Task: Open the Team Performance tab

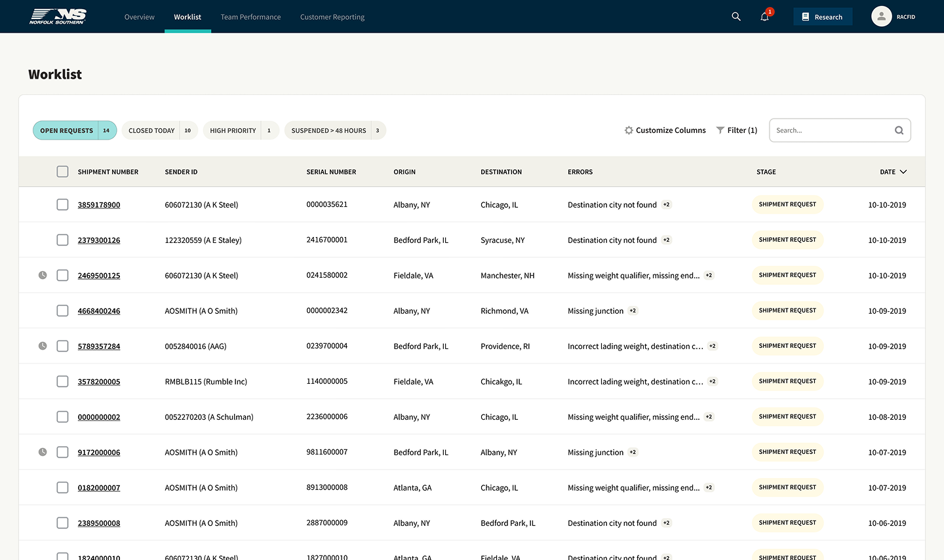Action: pyautogui.click(x=250, y=17)
